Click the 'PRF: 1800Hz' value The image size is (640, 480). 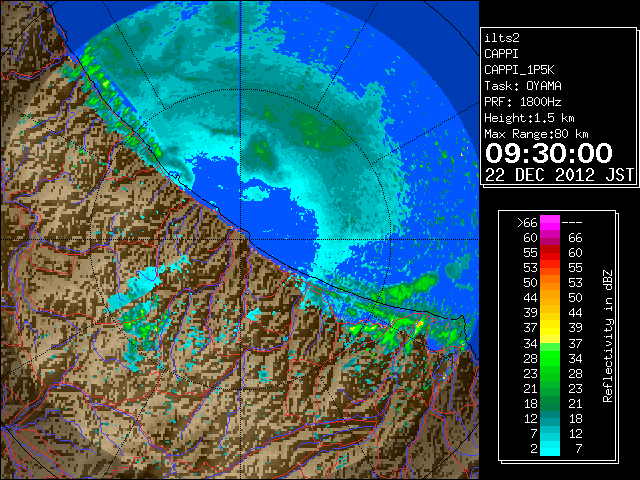(x=523, y=102)
